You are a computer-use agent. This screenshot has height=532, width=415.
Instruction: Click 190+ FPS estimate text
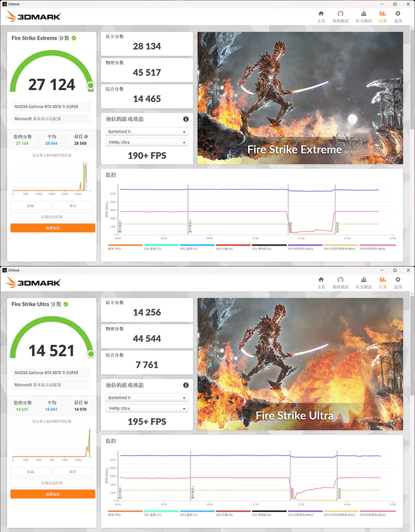coord(147,156)
